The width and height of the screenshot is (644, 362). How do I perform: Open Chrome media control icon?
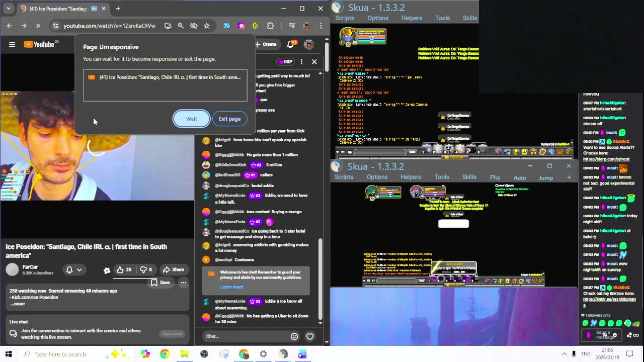[x=292, y=26]
